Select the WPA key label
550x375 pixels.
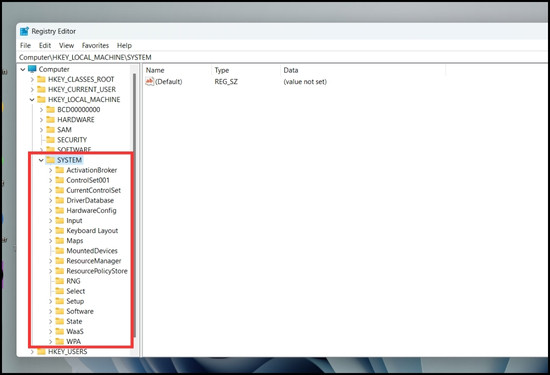pos(74,341)
